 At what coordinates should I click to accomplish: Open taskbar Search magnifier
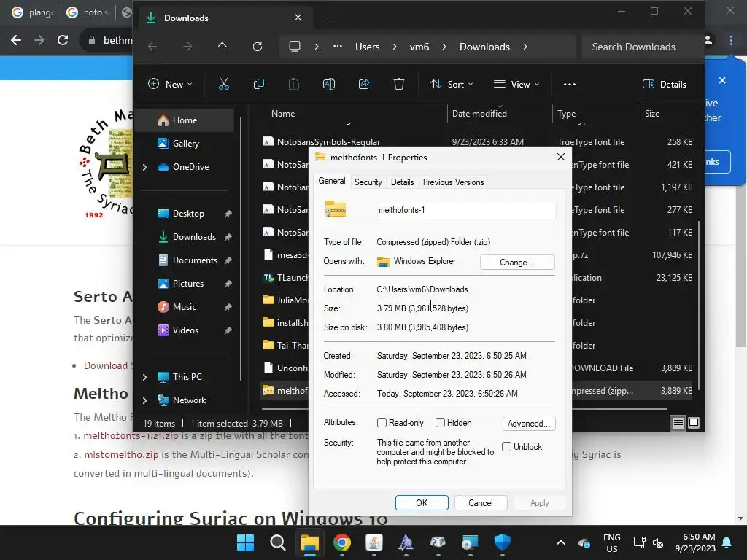tap(277, 542)
